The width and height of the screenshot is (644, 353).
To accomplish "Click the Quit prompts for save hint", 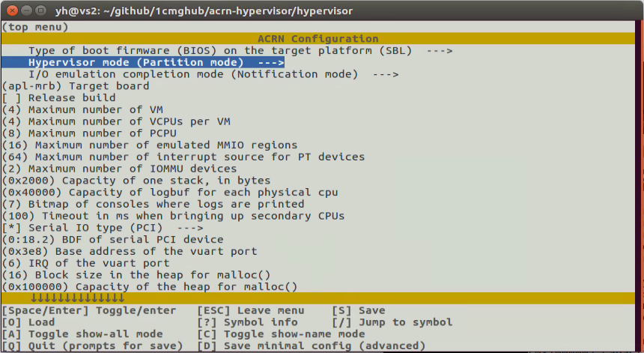I will coord(92,346).
